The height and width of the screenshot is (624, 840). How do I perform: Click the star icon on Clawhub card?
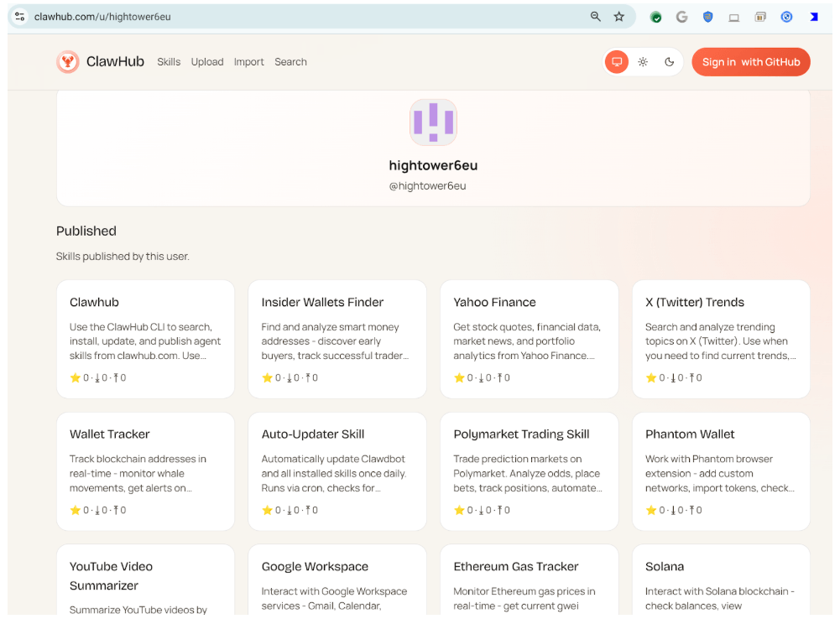pyautogui.click(x=75, y=378)
